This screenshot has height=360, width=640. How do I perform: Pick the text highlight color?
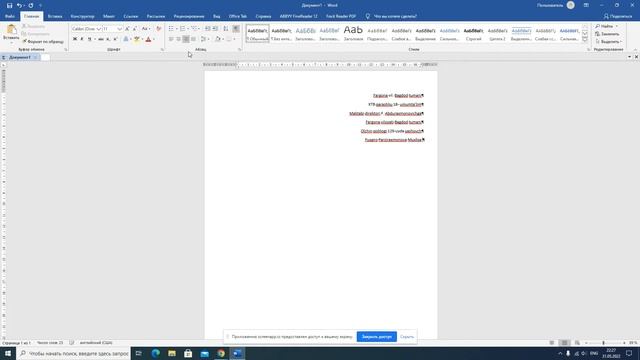point(137,39)
